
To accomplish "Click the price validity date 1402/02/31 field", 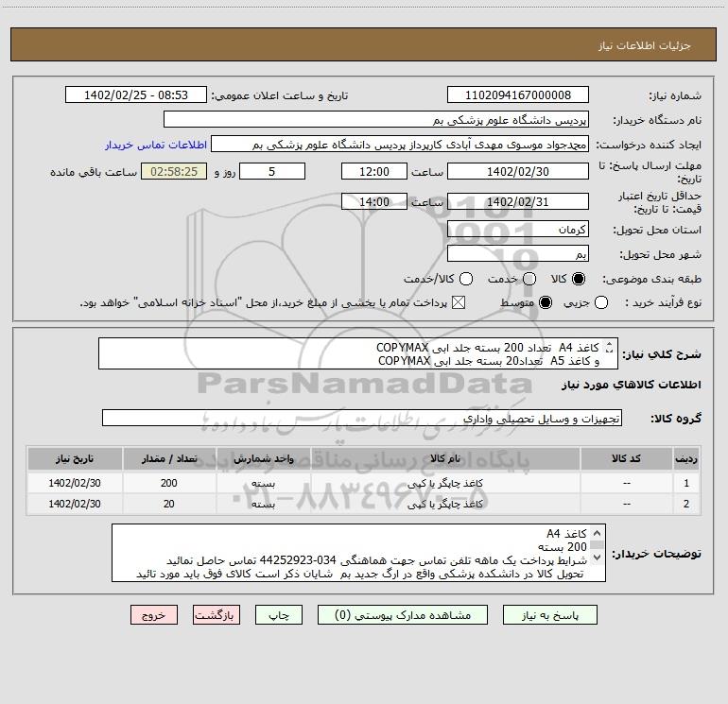I will click(x=518, y=201).
